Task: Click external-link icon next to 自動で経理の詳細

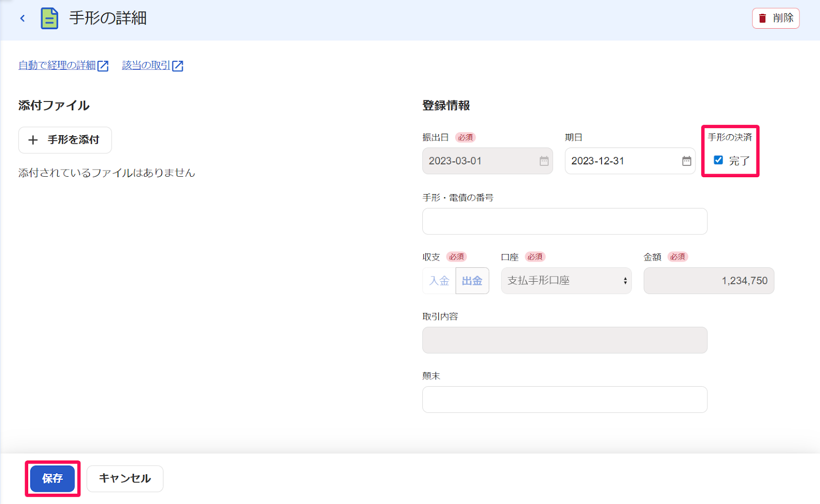Action: coord(103,66)
